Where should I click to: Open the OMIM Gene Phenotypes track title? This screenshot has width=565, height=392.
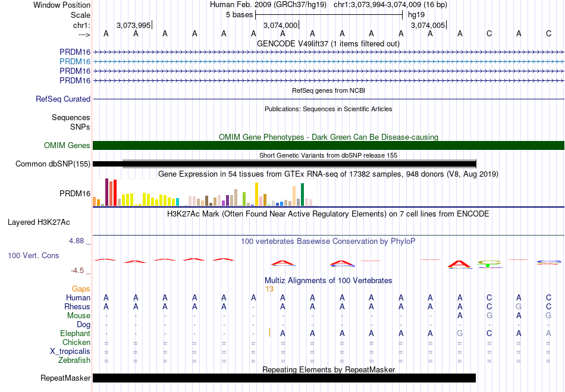328,137
